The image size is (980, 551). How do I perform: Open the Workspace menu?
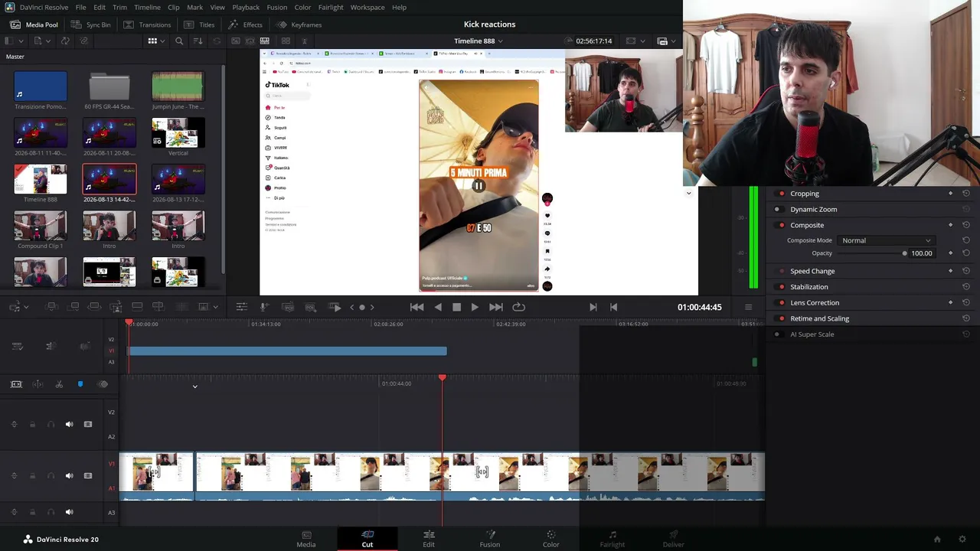pyautogui.click(x=367, y=7)
